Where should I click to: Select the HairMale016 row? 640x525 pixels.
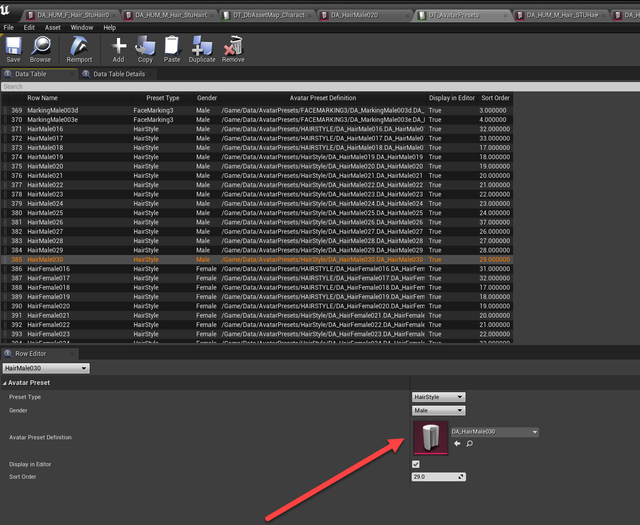coord(257,129)
